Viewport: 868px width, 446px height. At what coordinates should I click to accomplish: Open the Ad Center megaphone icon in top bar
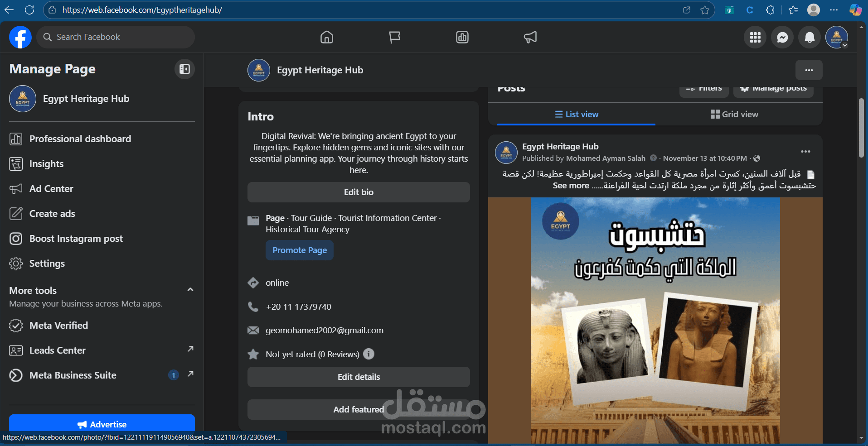(530, 37)
